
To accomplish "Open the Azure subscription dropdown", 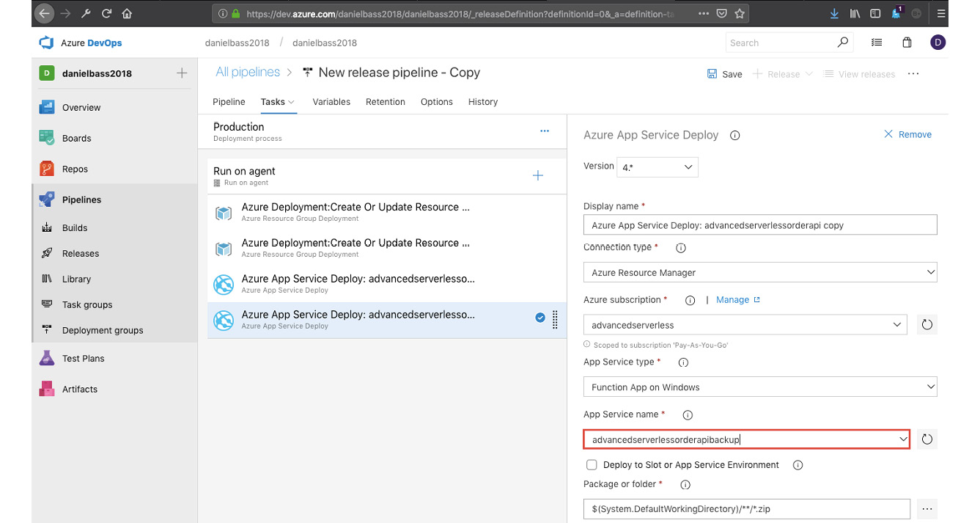I will (745, 324).
